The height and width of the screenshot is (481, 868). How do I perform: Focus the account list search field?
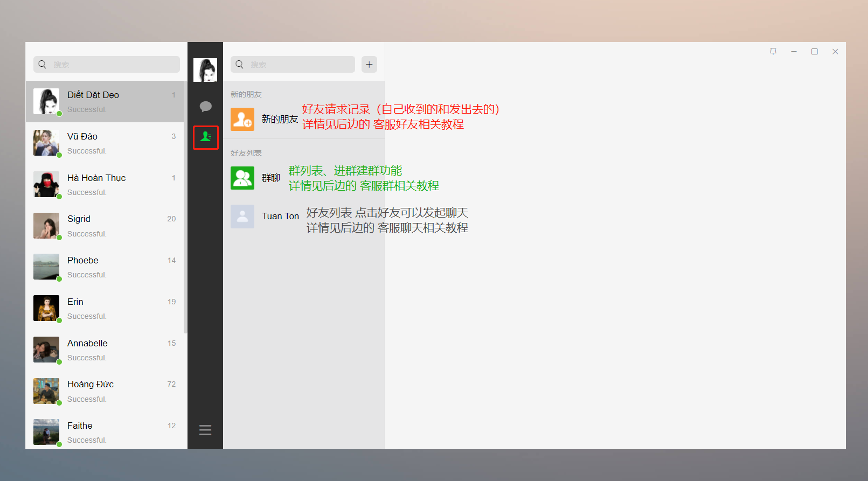113,65
